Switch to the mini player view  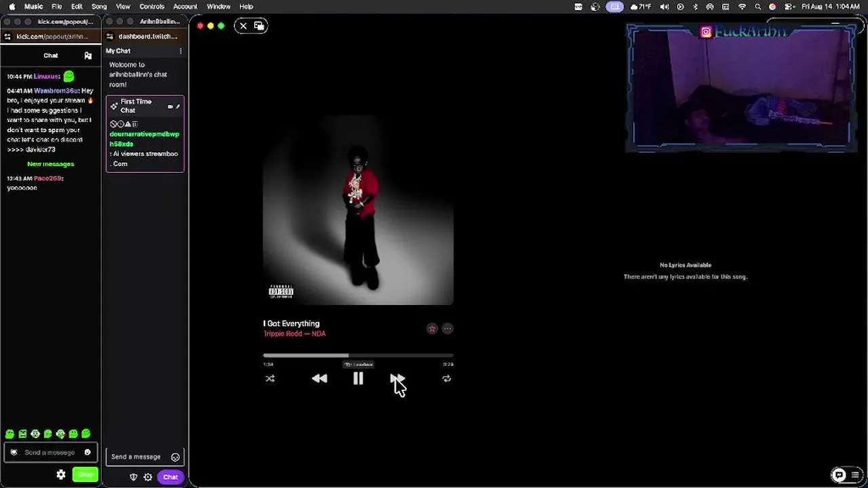(x=259, y=26)
